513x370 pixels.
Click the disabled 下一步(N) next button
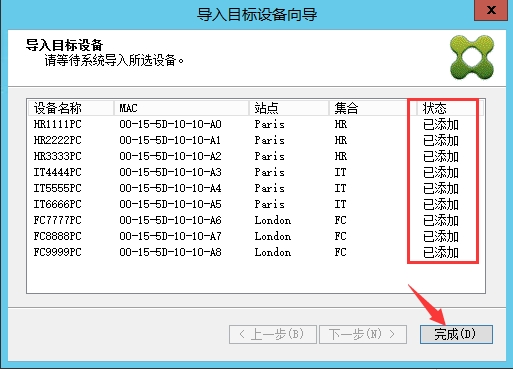click(363, 334)
